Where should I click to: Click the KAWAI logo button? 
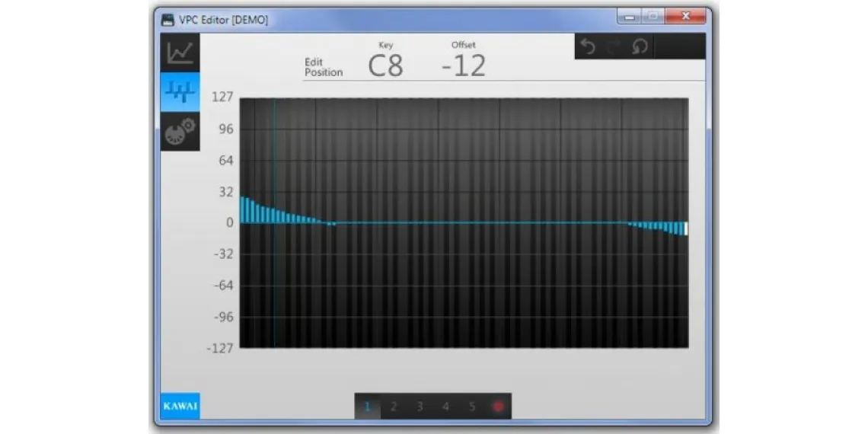point(180,406)
